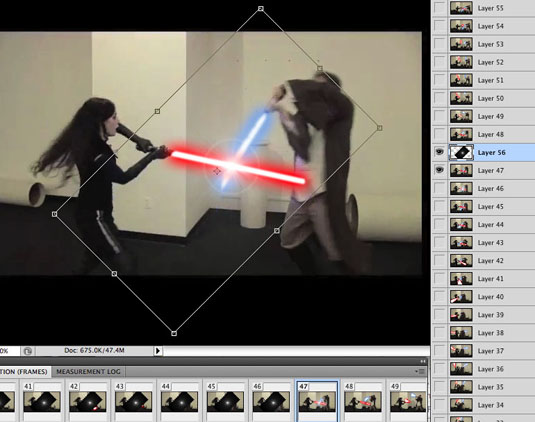
Task: Click the Version Cue icon in status bar
Action: click(28, 351)
